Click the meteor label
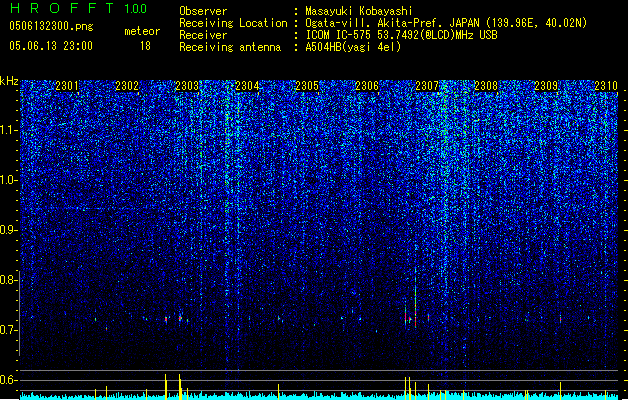The width and height of the screenshot is (629, 400). click(142, 31)
